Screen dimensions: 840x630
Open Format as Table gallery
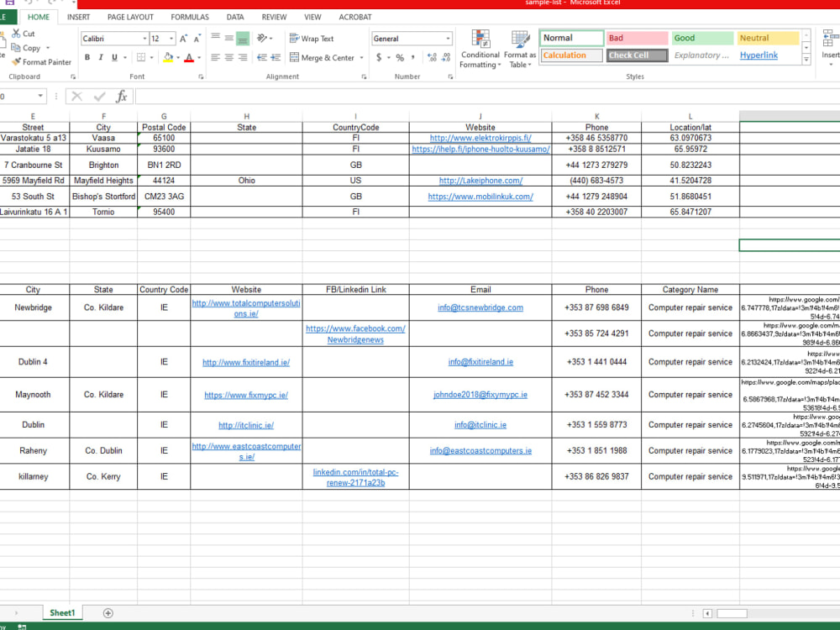(x=520, y=50)
